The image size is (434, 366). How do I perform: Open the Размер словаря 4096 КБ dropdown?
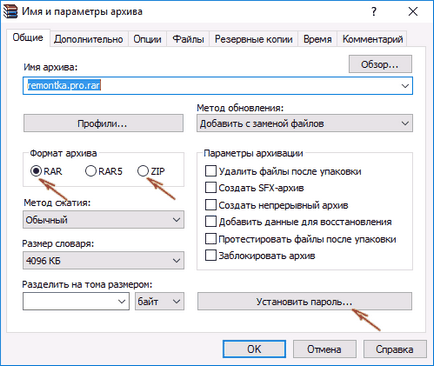point(103,260)
